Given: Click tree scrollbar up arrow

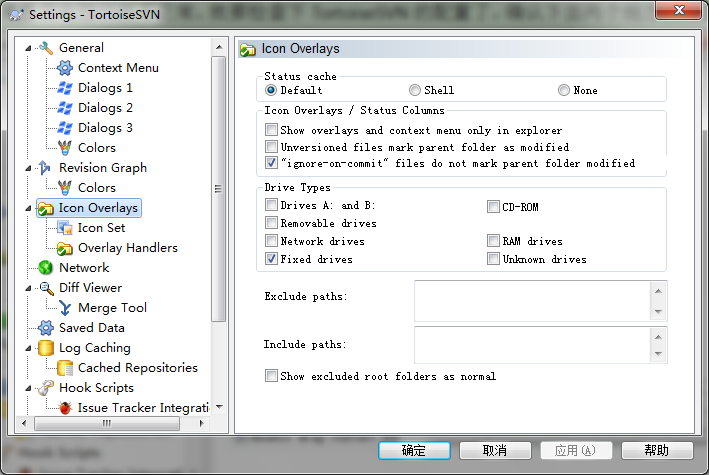Looking at the screenshot, I should pyautogui.click(x=219, y=47).
